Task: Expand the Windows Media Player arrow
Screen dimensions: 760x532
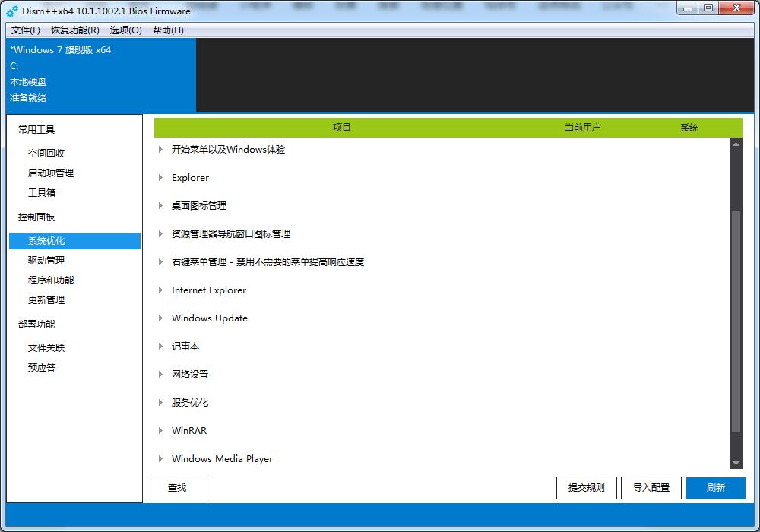Action: click(x=160, y=458)
